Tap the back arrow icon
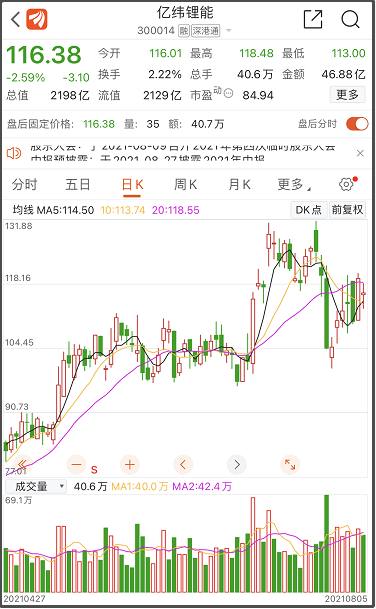Image resolution: width=376 pixels, height=609 pixels. pyautogui.click(x=15, y=19)
